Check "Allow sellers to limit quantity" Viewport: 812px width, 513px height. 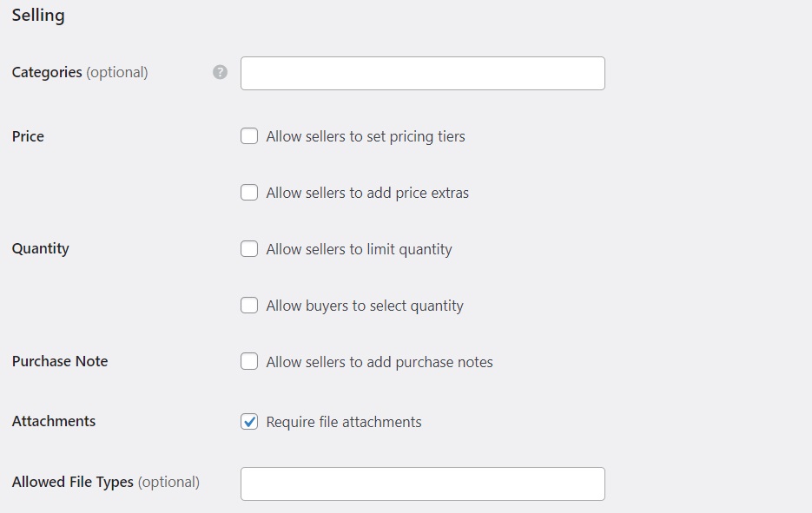(249, 248)
